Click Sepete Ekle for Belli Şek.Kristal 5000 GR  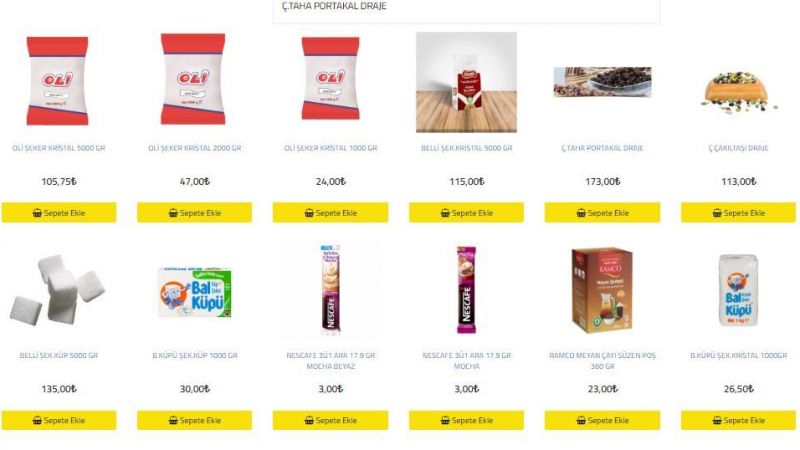point(466,213)
